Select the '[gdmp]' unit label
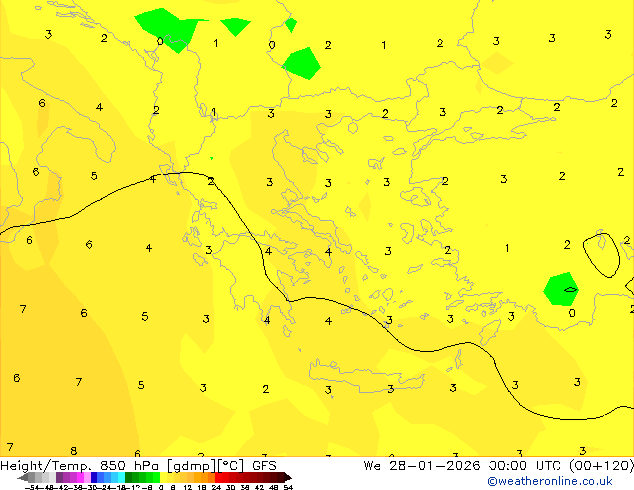The height and width of the screenshot is (490, 634). (192, 466)
